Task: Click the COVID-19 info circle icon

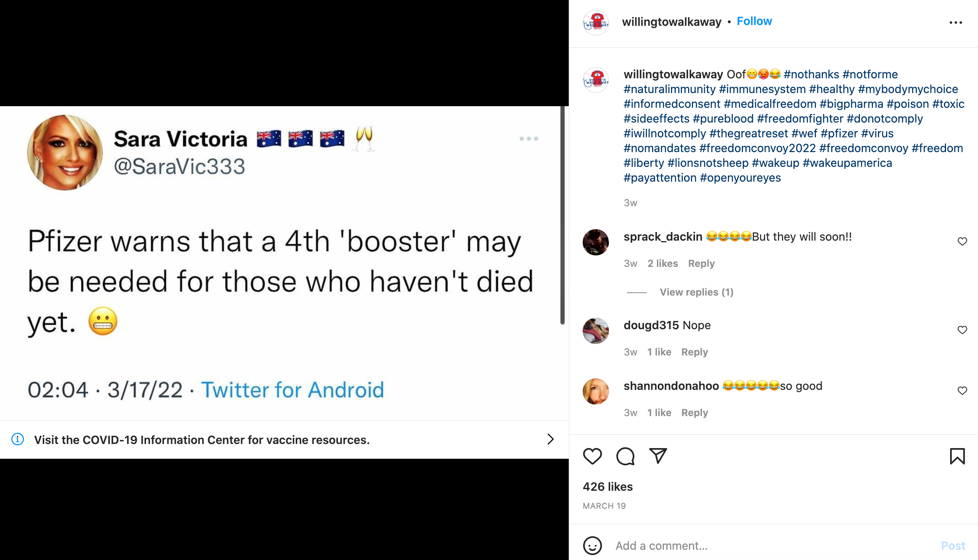Action: coord(18,439)
